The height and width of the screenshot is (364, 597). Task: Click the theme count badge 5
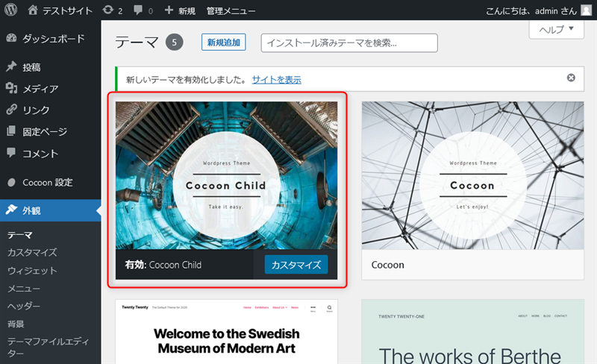point(174,43)
